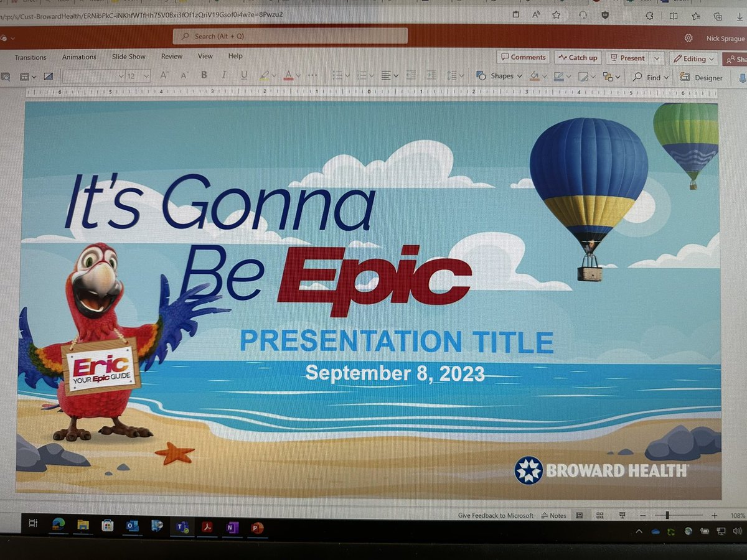
Task: Apply the text highlight color
Action: coord(265,75)
